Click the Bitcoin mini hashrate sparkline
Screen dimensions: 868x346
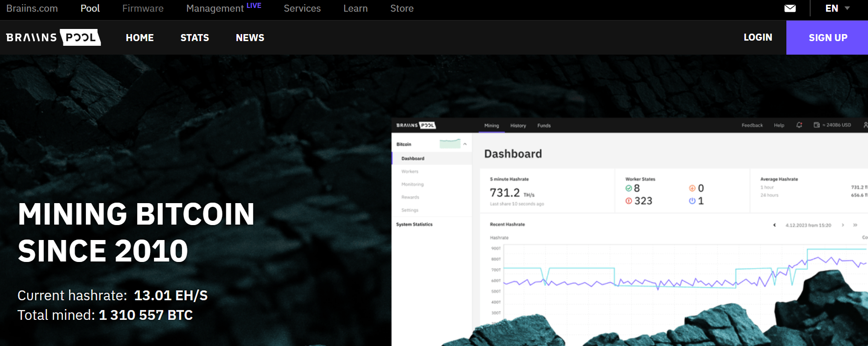click(x=450, y=144)
